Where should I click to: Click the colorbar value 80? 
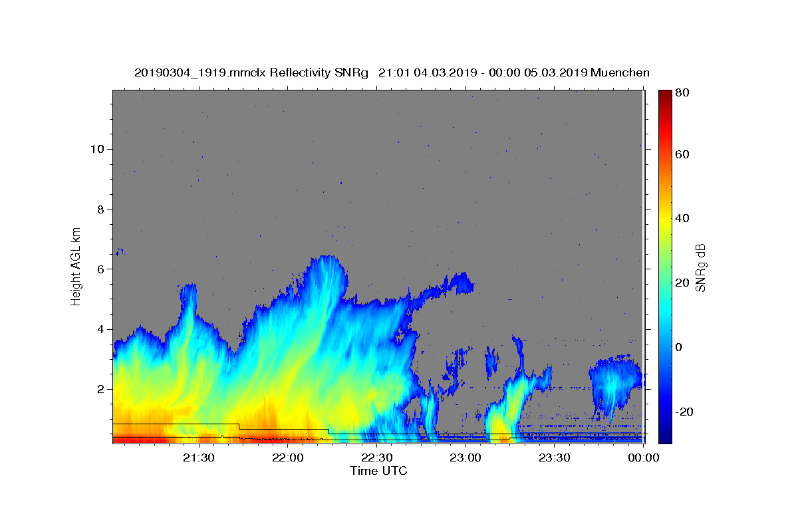(682, 92)
